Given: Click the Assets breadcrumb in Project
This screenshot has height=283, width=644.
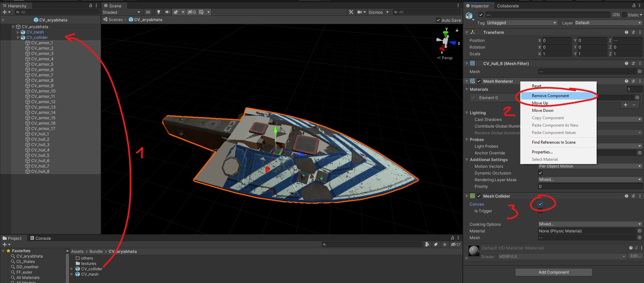Looking at the screenshot, I should (x=77, y=252).
